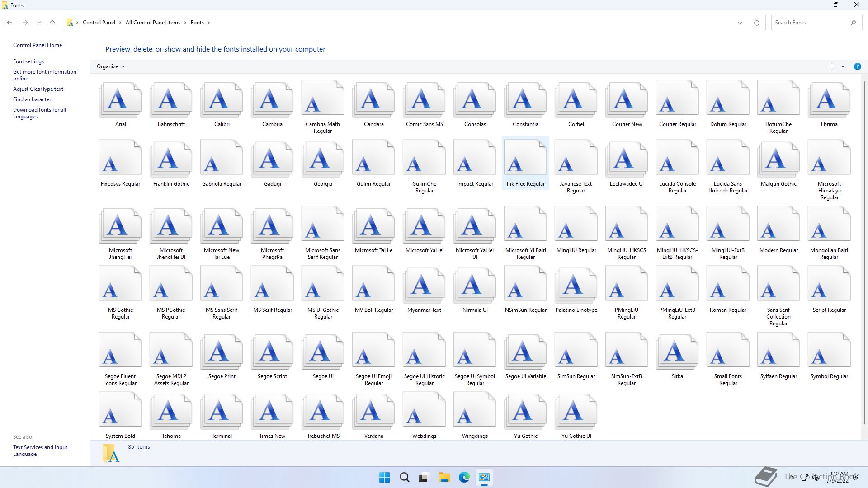Image resolution: width=868 pixels, height=488 pixels.
Task: Open taskbar Search
Action: click(x=404, y=477)
